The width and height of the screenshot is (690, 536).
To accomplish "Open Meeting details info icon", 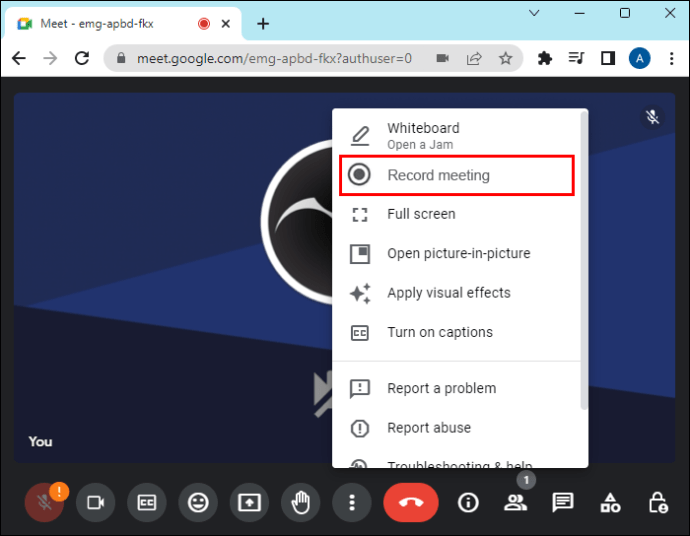I will point(468,503).
